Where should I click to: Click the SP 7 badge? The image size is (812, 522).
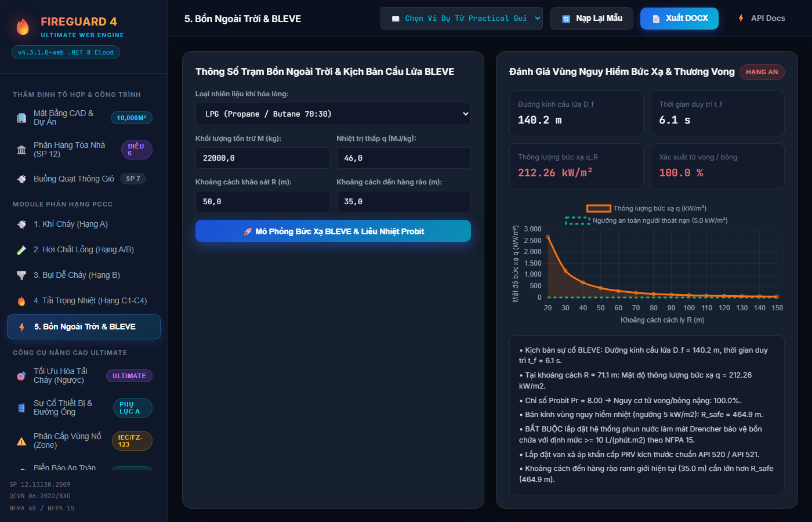(x=133, y=179)
